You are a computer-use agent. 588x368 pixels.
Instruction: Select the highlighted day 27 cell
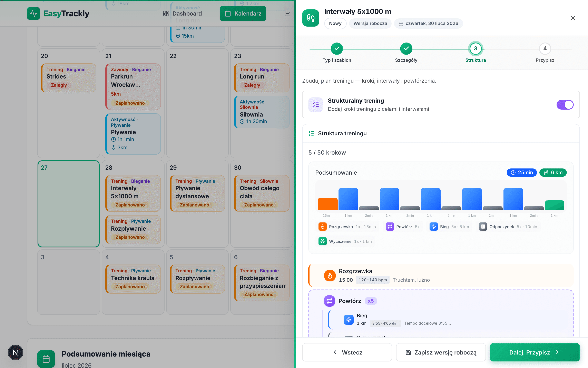(x=69, y=204)
